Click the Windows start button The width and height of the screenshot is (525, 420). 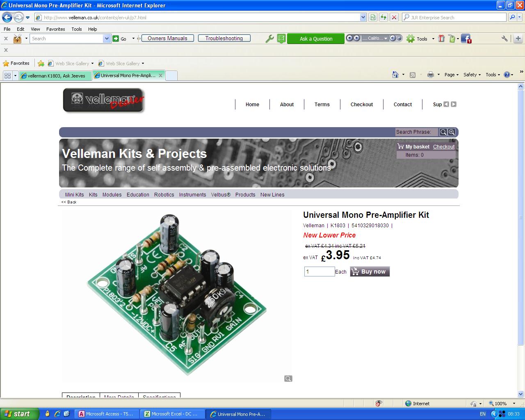[x=19, y=414]
